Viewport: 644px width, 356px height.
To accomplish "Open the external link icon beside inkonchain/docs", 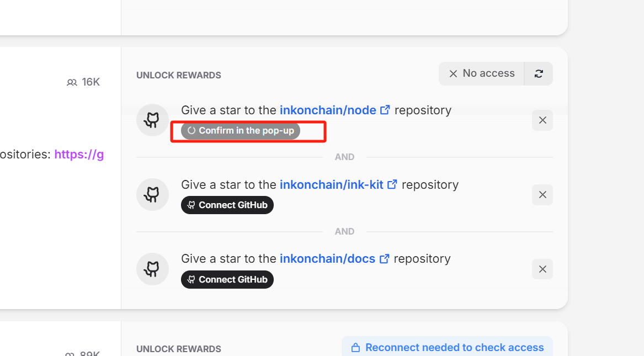I will 384,259.
